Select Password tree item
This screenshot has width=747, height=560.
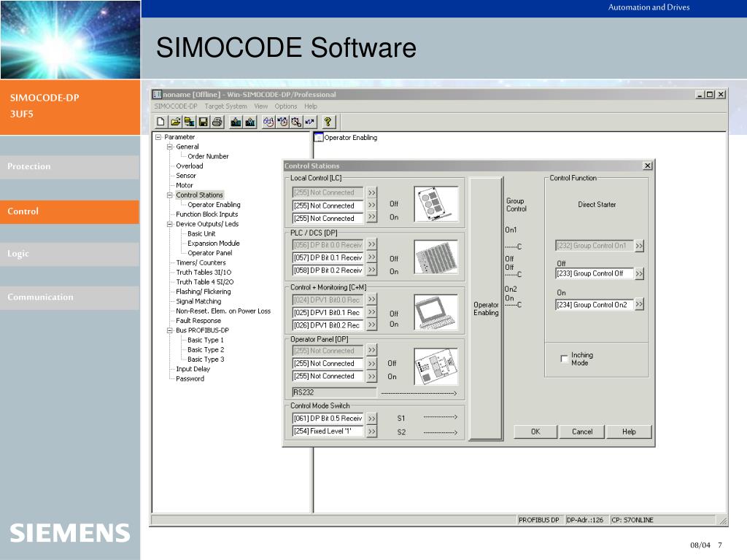click(190, 378)
